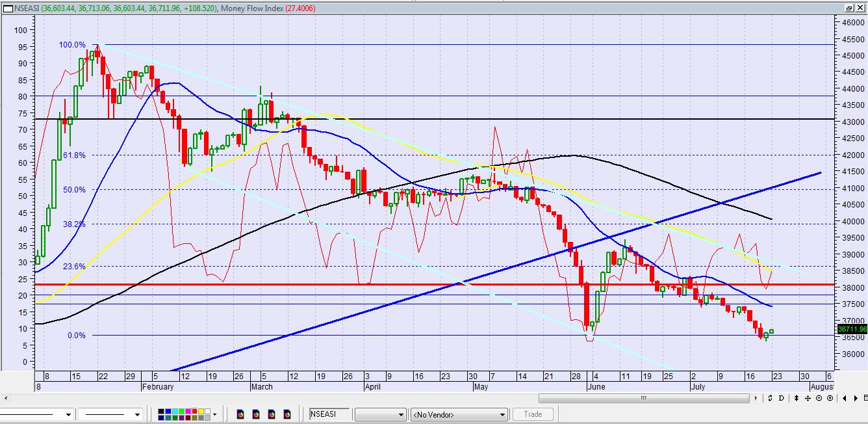Click the rescale chart arrows icon
The image size is (868, 424).
[x=770, y=398]
